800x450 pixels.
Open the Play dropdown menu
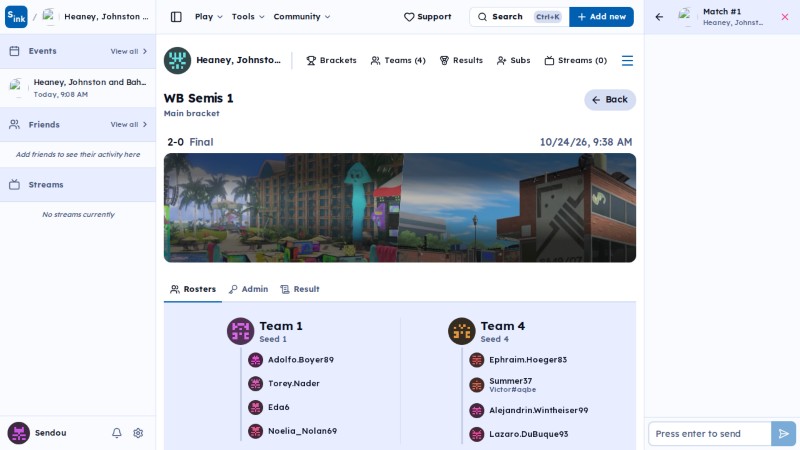click(209, 17)
